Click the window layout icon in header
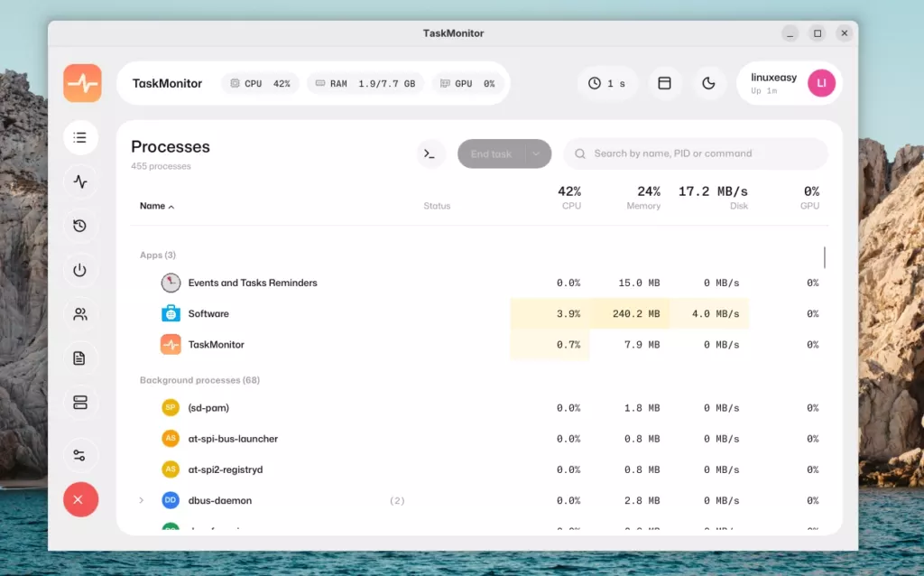 pos(665,83)
